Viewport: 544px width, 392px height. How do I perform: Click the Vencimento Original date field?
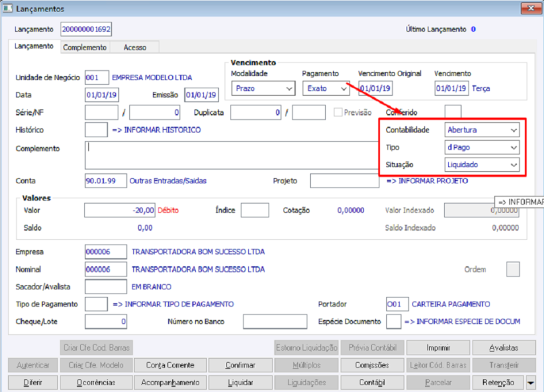pyautogui.click(x=375, y=88)
